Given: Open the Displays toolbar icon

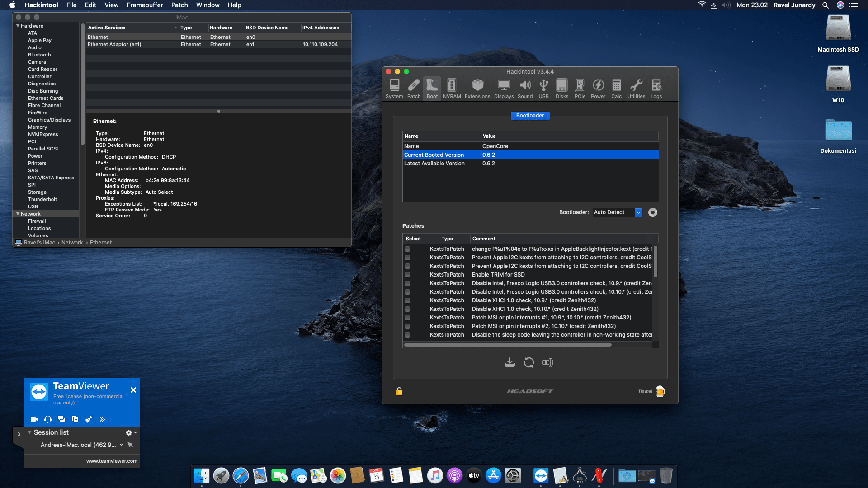Looking at the screenshot, I should [x=504, y=89].
